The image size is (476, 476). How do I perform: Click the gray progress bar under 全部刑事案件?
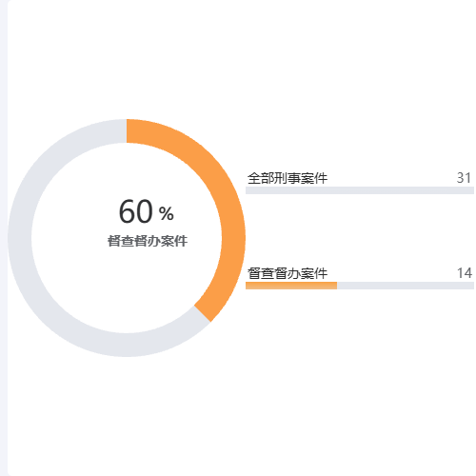(360, 190)
